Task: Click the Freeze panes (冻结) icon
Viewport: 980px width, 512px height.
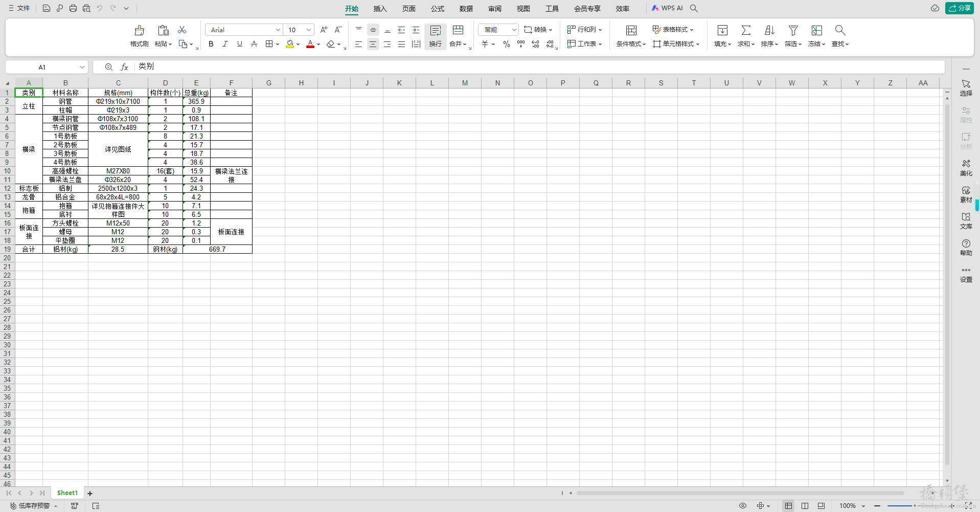Action: 816,30
